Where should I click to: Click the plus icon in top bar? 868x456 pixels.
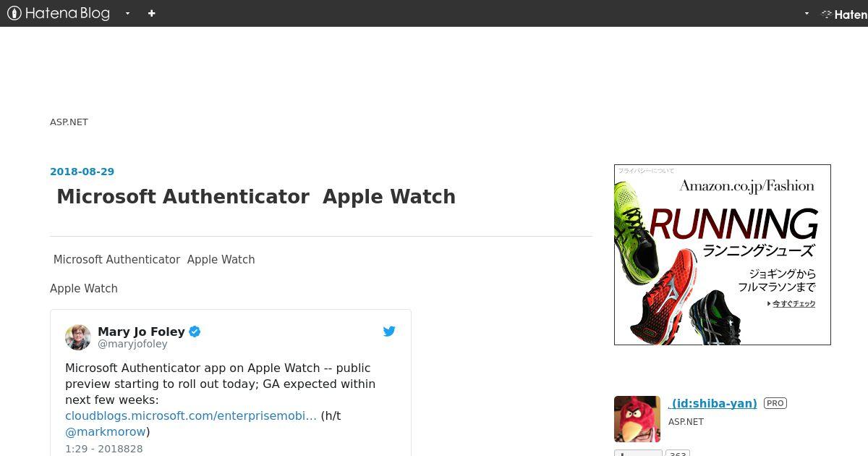click(151, 13)
